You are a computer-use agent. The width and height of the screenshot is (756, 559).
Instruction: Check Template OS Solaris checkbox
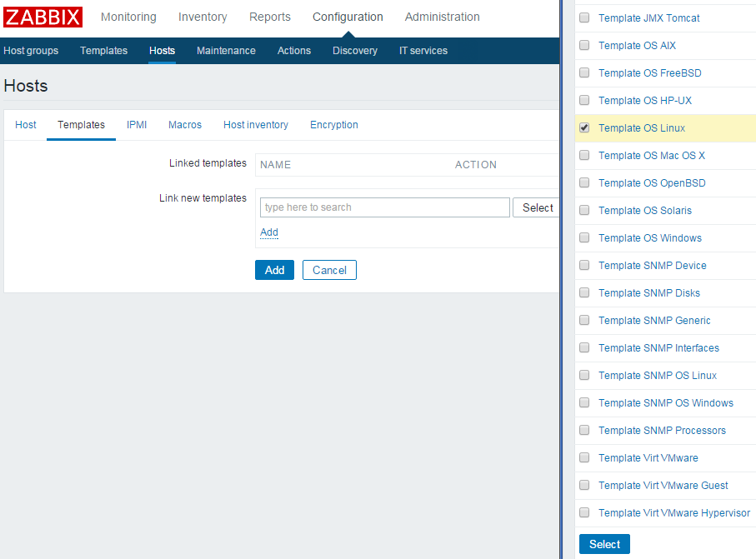point(584,210)
